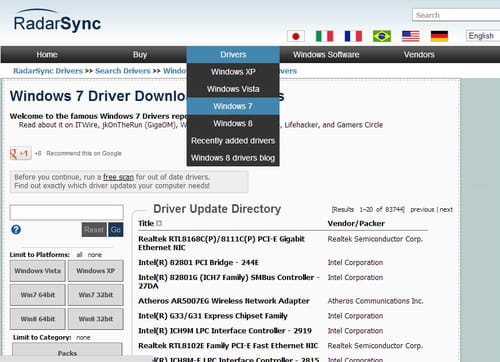Toggle the Windows XP platform filter

pyautogui.click(x=96, y=271)
